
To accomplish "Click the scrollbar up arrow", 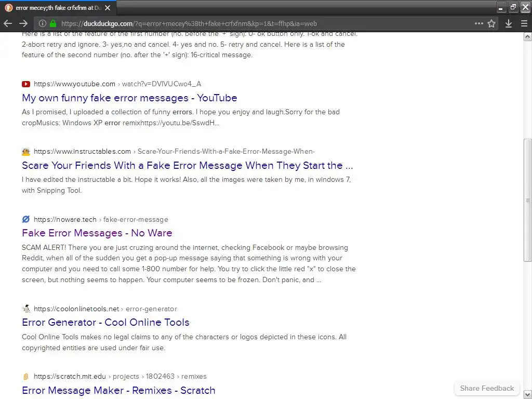I will [527, 36].
